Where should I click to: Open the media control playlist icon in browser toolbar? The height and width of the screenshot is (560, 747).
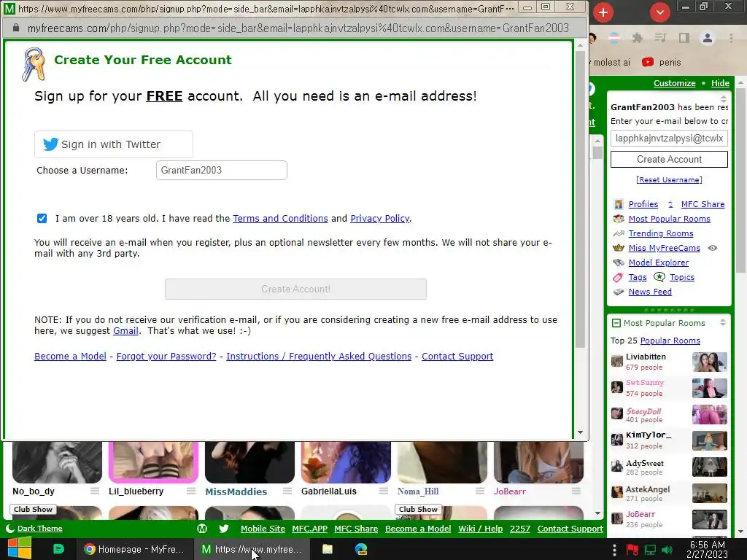(x=660, y=38)
